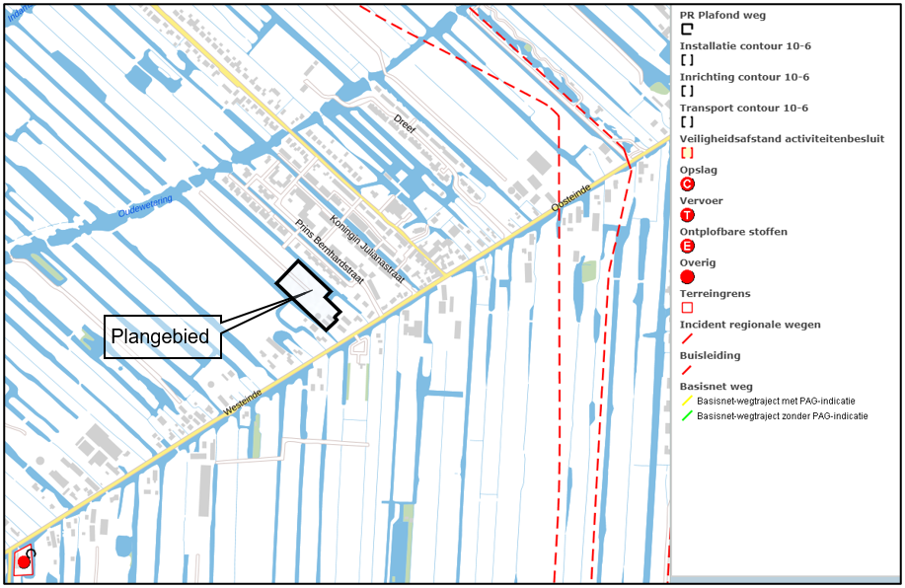
Task: Click the Incident regionale wegen red line symbol
Action: click(x=686, y=338)
